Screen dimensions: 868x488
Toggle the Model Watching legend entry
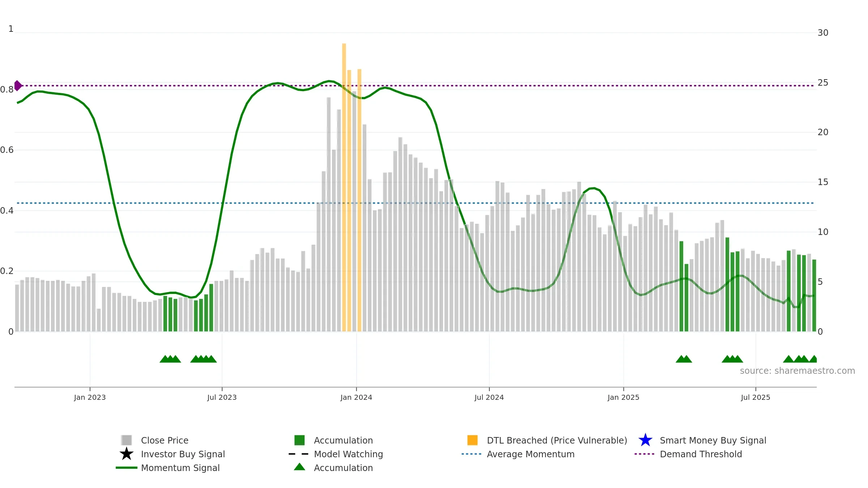coord(336,454)
